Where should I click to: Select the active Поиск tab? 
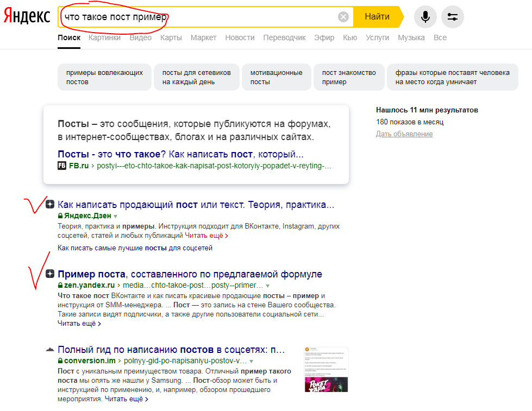69,37
